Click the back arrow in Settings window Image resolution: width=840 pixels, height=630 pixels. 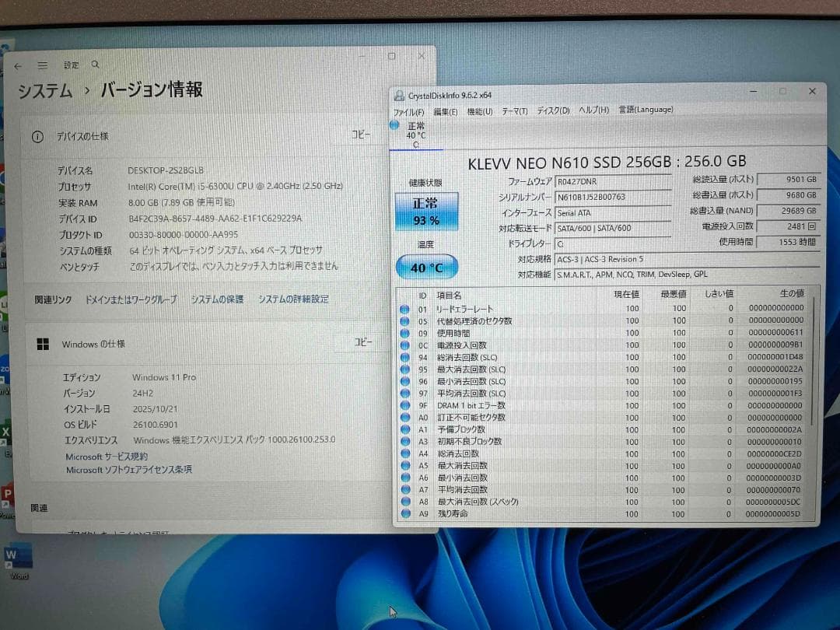tap(18, 66)
